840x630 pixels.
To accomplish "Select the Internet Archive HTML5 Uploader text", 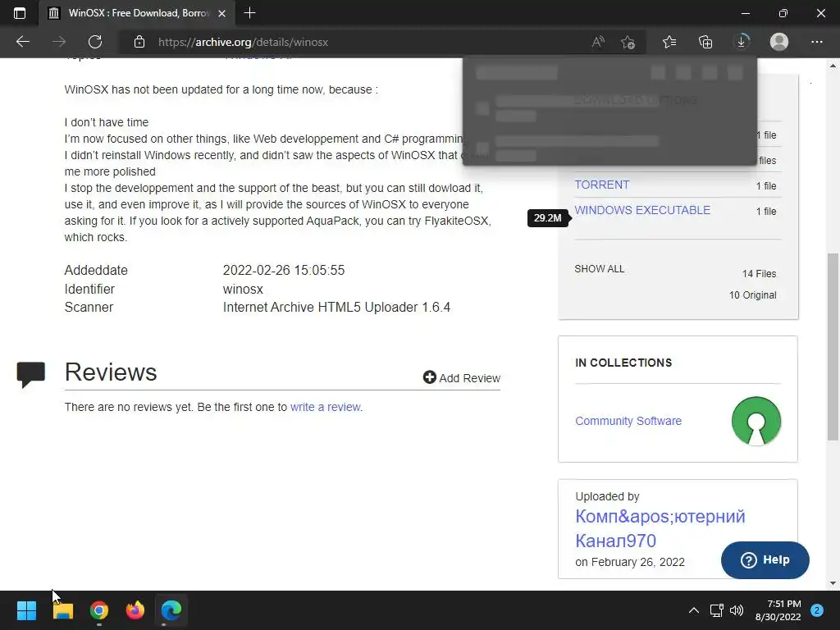I will 336,308.
